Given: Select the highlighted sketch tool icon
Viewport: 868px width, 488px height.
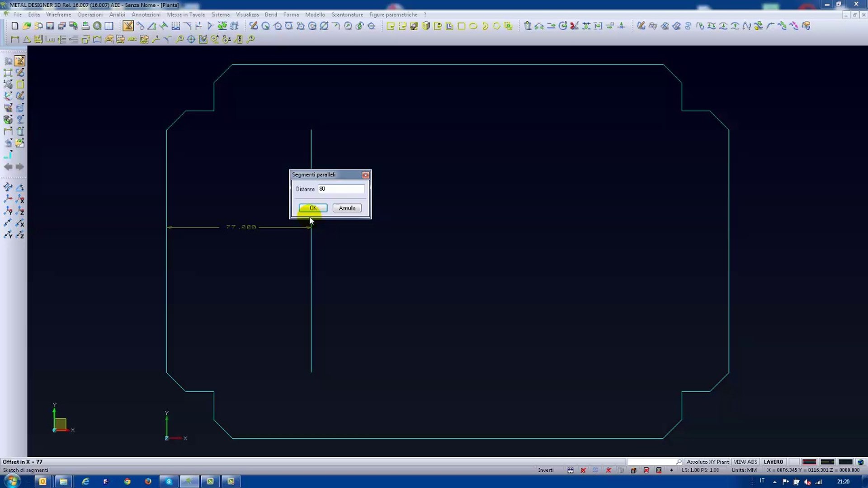Looking at the screenshot, I should 128,26.
